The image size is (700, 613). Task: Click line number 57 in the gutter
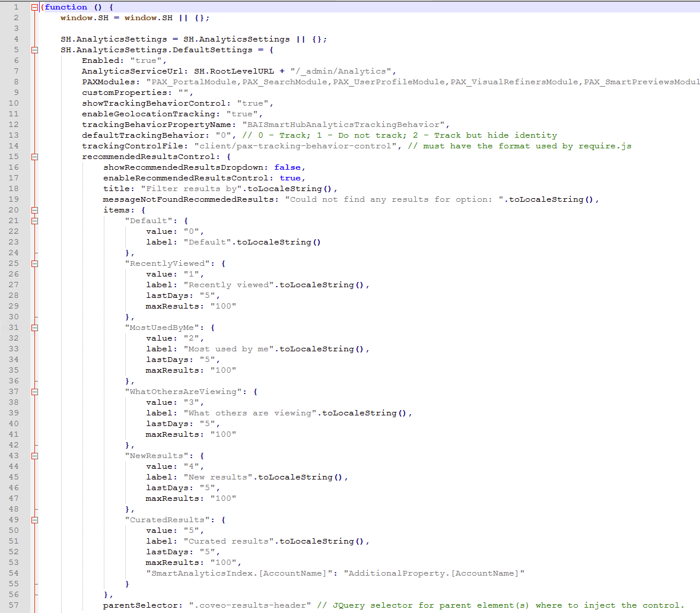pos(14,605)
